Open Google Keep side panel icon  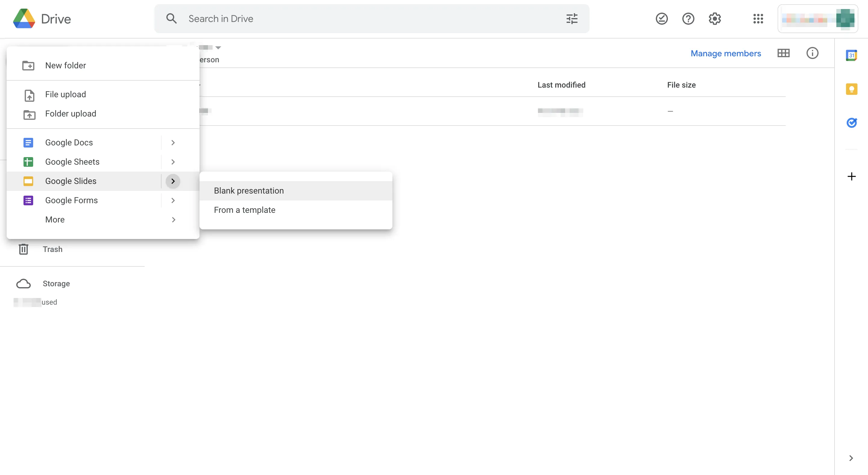coord(851,89)
